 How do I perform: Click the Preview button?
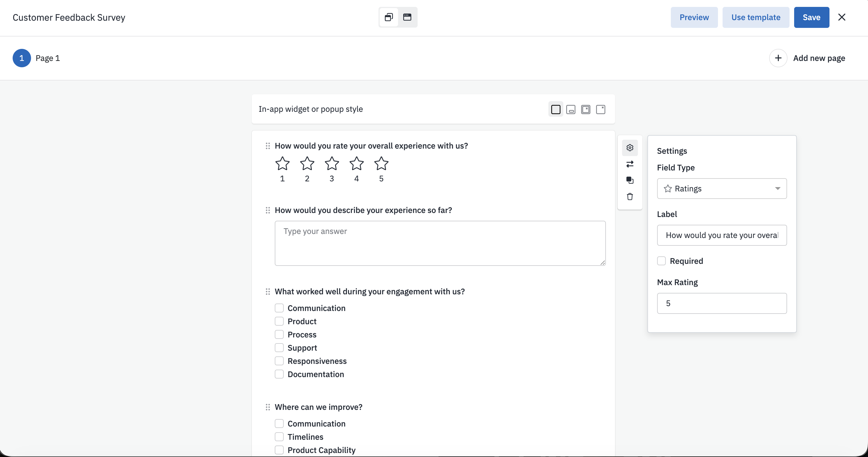694,17
